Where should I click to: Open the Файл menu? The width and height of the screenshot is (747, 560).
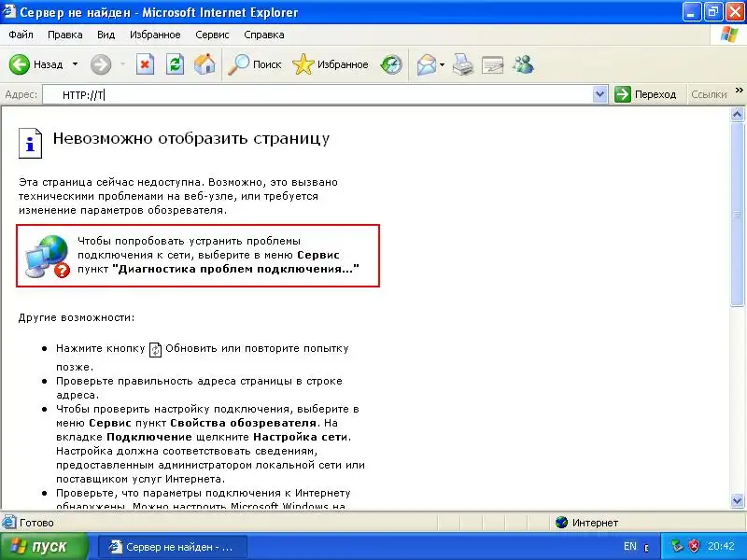coord(21,35)
